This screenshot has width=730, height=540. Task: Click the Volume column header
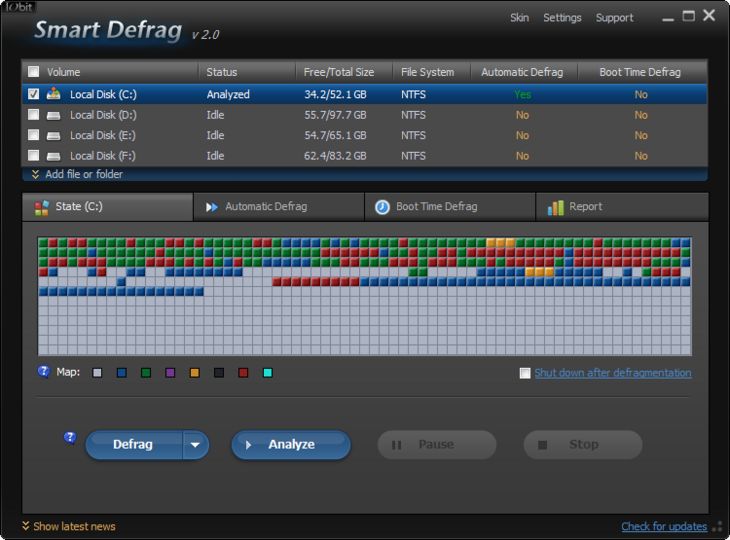(x=63, y=72)
